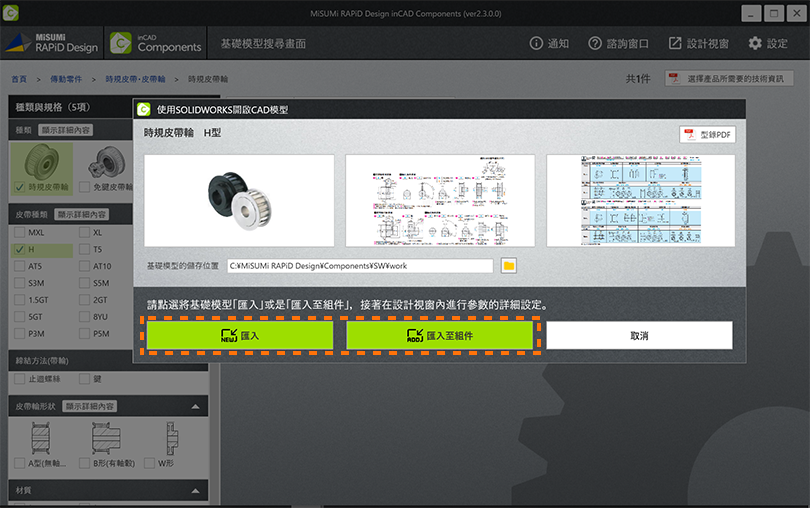Open the blue specification table thumbnail
Image resolution: width=810 pixels, height=508 pixels.
(641, 201)
